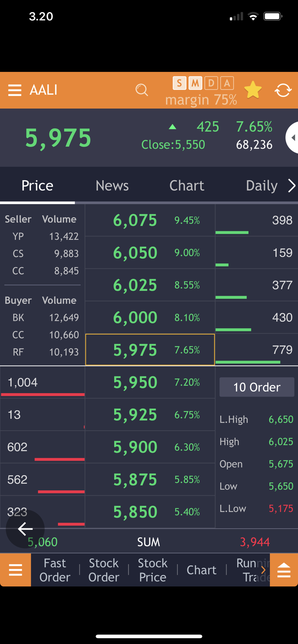
Task: Tap the L.High value 6,650
Action: click(281, 419)
